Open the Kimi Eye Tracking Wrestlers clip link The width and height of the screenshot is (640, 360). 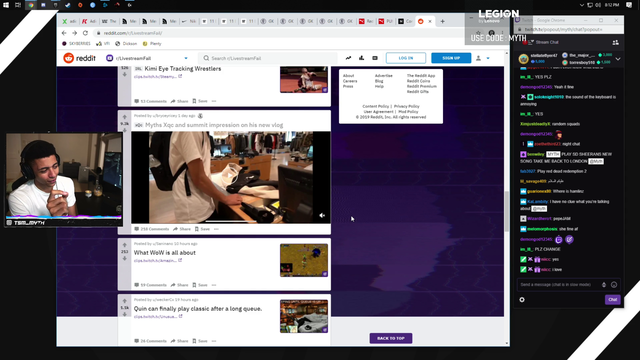tap(158, 76)
